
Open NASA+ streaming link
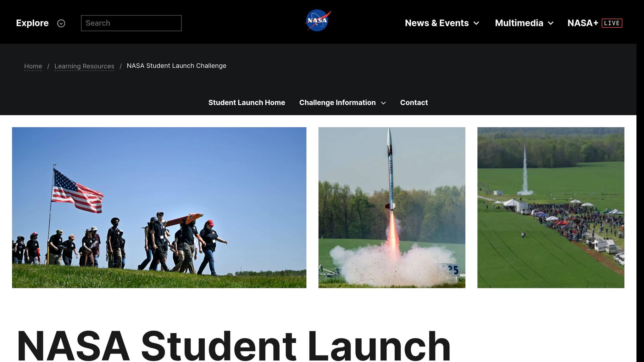point(583,23)
